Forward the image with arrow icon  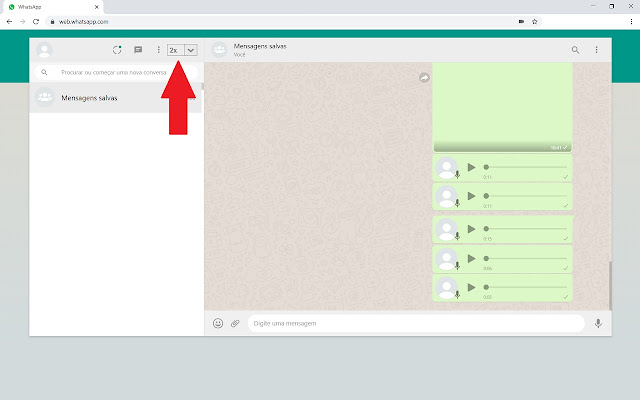pyautogui.click(x=424, y=78)
